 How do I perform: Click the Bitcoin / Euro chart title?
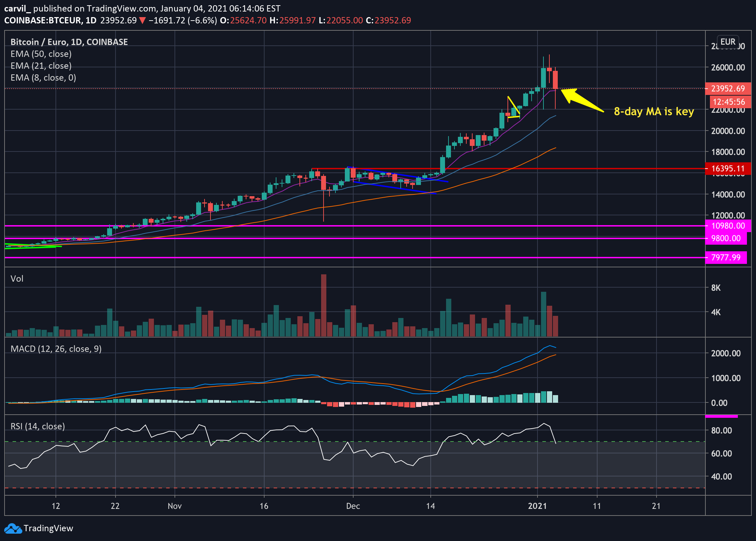[69, 42]
